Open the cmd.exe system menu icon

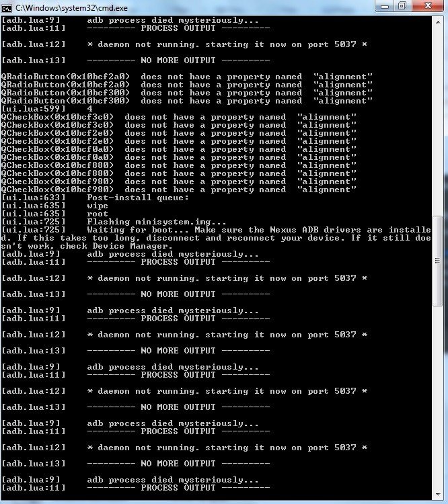7,7
